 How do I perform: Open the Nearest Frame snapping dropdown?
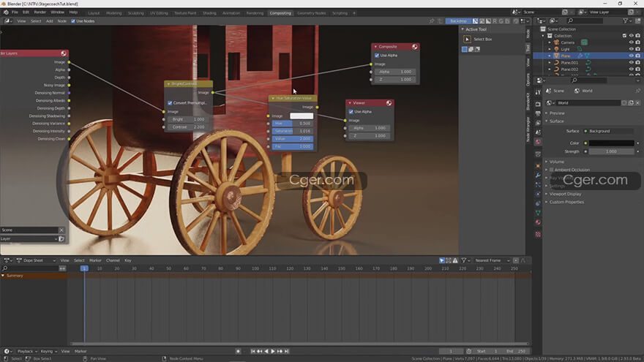coord(491,260)
